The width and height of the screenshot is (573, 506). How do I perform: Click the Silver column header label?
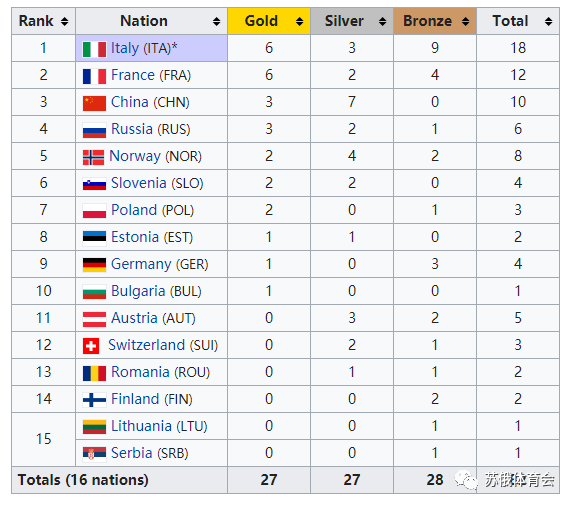(344, 21)
